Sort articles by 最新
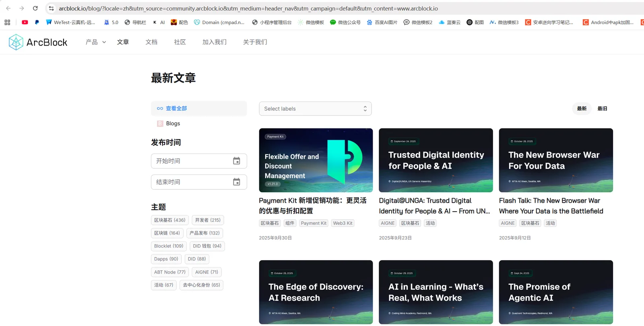This screenshot has width=644, height=326. [x=582, y=108]
